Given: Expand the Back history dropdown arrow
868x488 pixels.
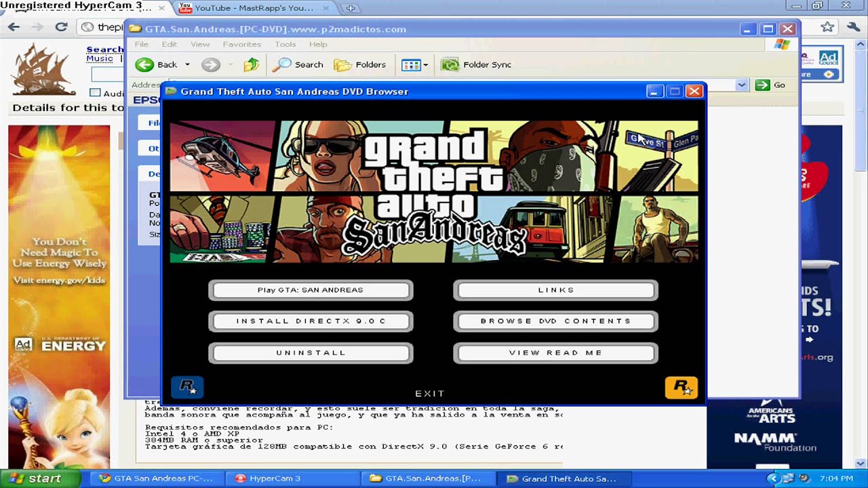Looking at the screenshot, I should pyautogui.click(x=187, y=65).
